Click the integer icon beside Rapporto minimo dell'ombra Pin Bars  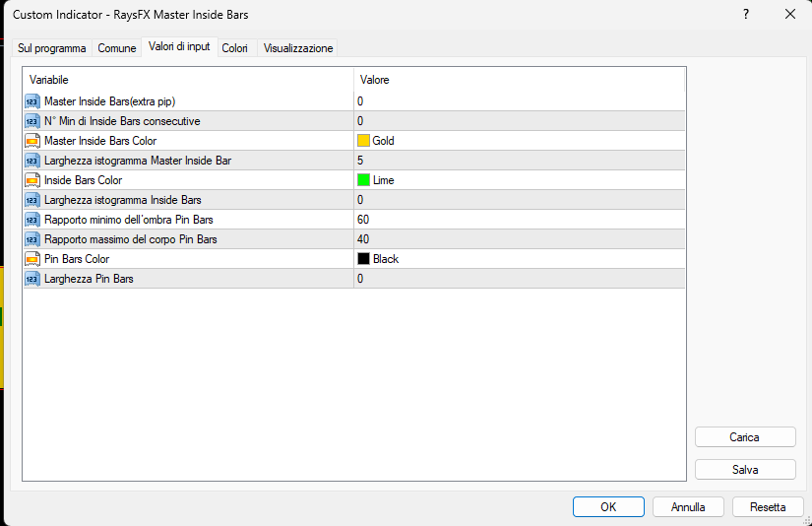[32, 220]
